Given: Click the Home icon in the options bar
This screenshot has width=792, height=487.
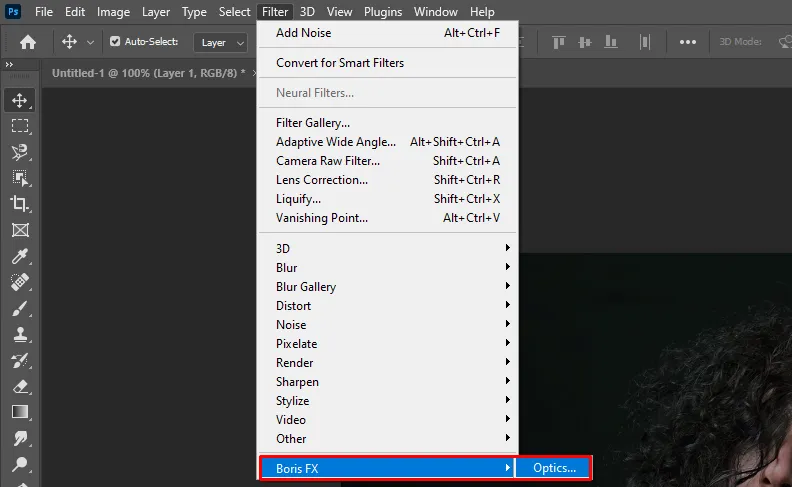Looking at the screenshot, I should tap(28, 42).
